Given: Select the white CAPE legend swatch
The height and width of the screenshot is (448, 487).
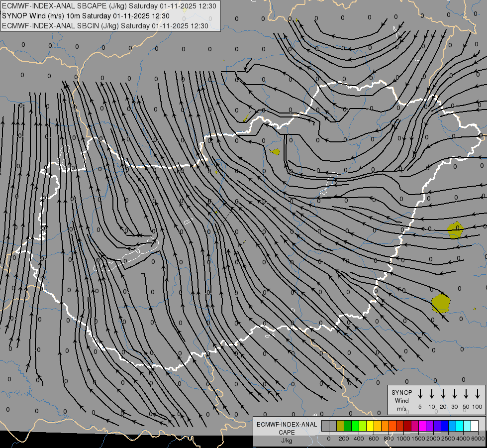Looking at the screenshot, I should [x=475, y=426].
